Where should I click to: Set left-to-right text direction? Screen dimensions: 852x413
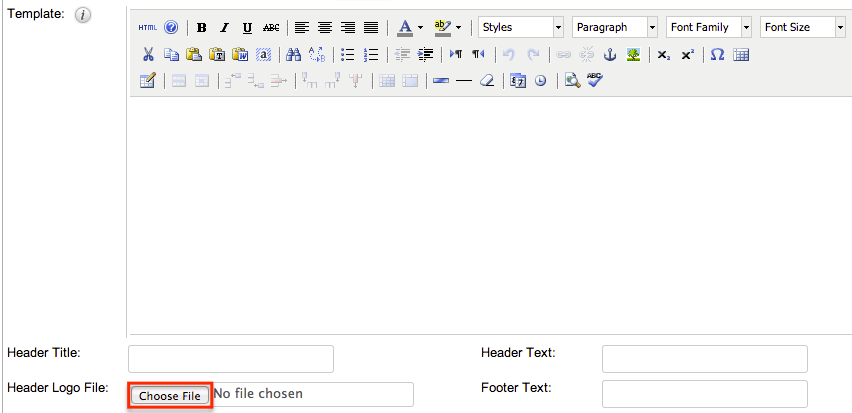455,54
